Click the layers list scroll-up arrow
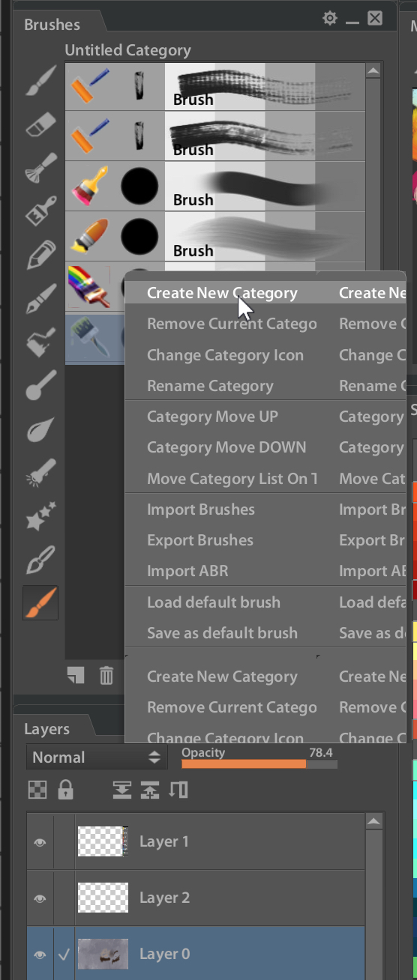The image size is (417, 980). (374, 823)
